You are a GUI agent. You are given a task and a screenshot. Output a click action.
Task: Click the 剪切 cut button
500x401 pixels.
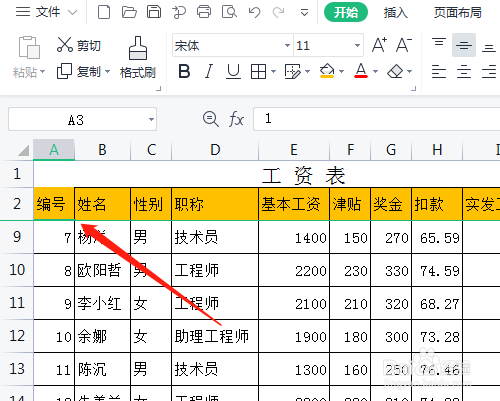click(79, 45)
